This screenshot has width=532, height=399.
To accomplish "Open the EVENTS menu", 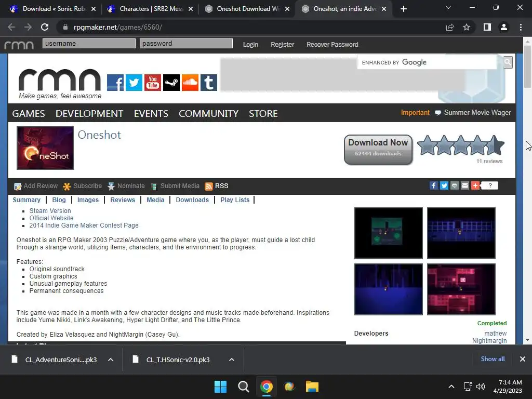I will pos(151,113).
